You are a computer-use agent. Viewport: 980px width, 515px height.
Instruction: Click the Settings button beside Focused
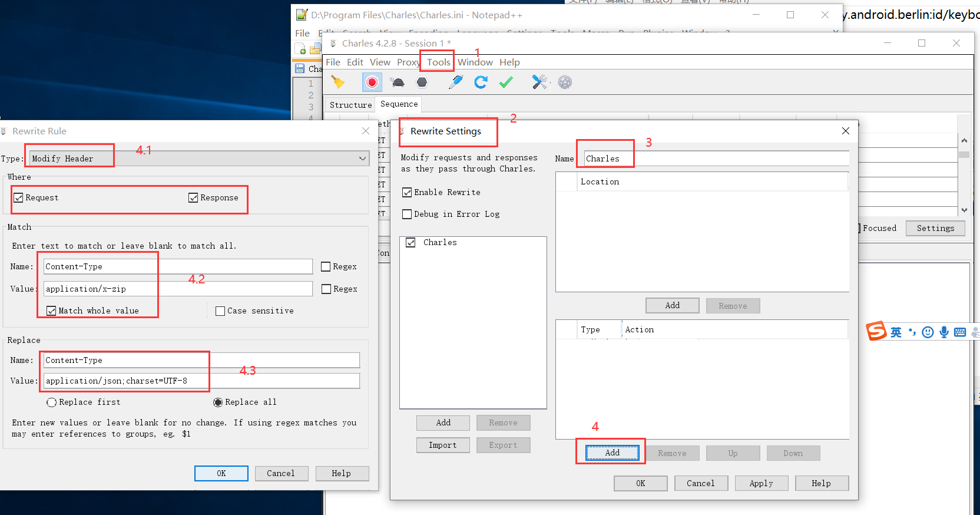[x=935, y=228]
